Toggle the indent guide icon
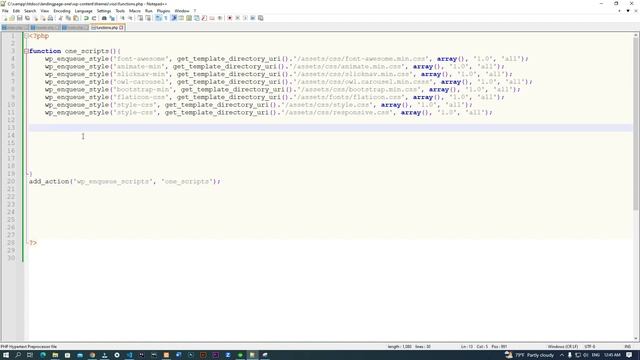The width and height of the screenshot is (640, 360). (x=173, y=18)
